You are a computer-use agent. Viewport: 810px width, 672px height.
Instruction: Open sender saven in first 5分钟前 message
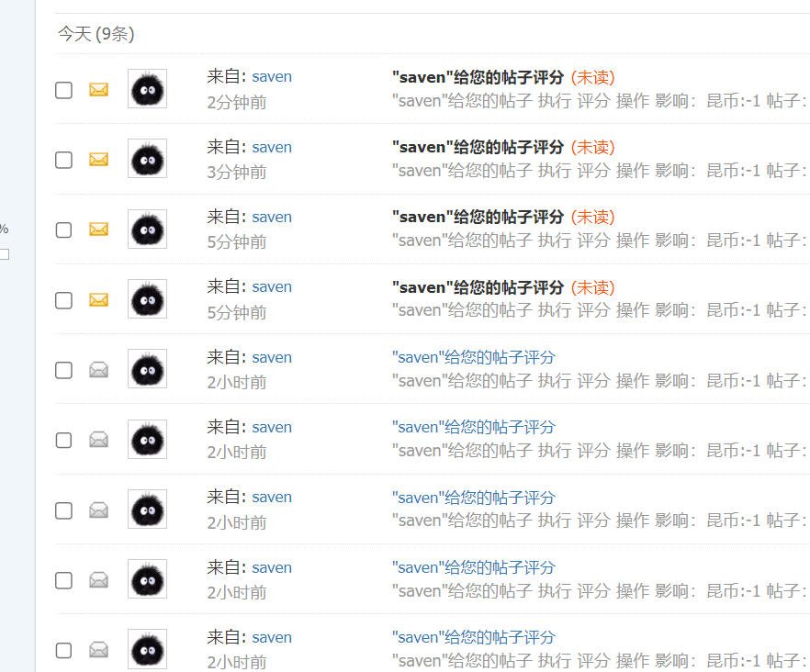pos(272,217)
